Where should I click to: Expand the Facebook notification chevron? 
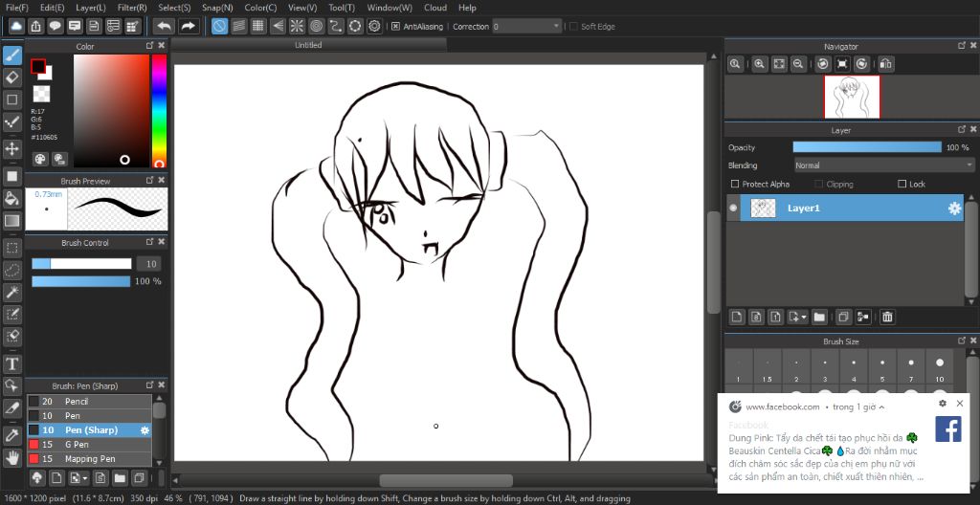coord(881,406)
